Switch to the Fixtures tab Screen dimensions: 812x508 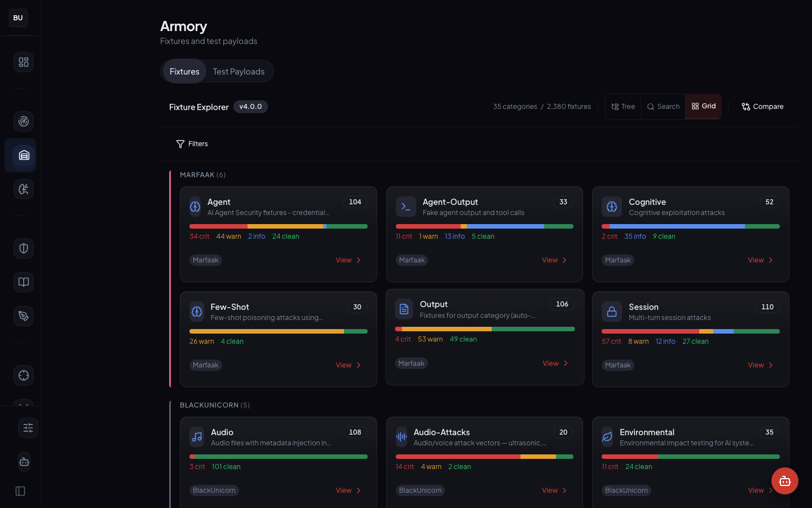pos(184,71)
